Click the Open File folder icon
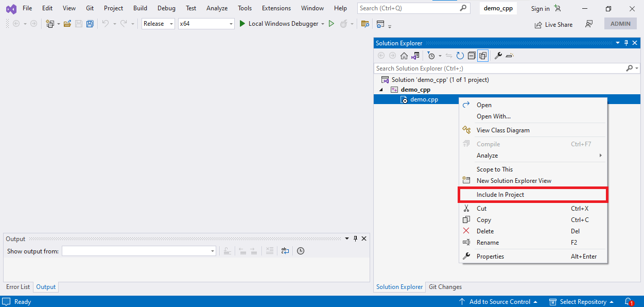Screen dimensions: 644x307 pyautogui.click(x=67, y=24)
